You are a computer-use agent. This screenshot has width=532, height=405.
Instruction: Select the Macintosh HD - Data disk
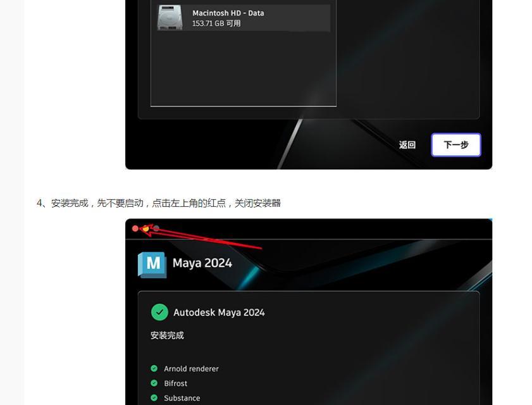pos(244,18)
